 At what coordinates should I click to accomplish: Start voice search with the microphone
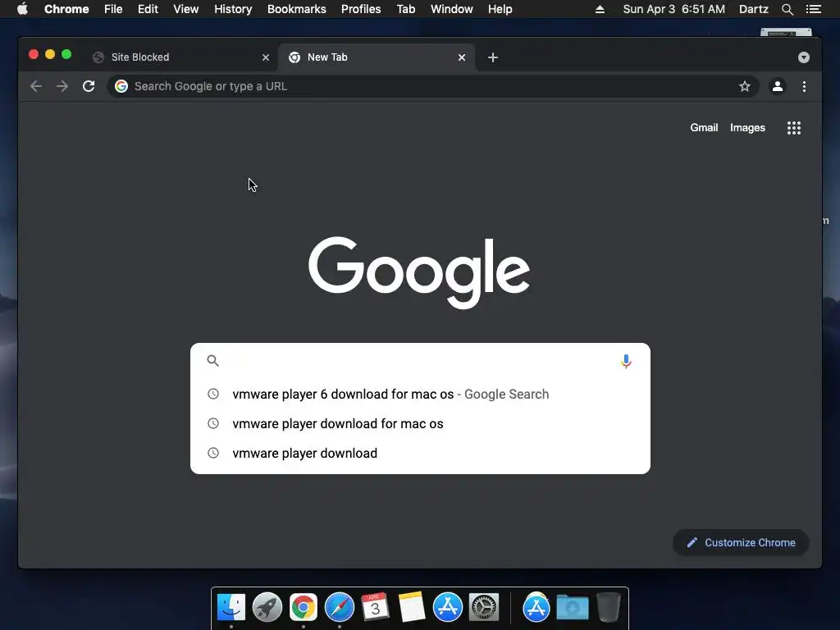pyautogui.click(x=626, y=361)
